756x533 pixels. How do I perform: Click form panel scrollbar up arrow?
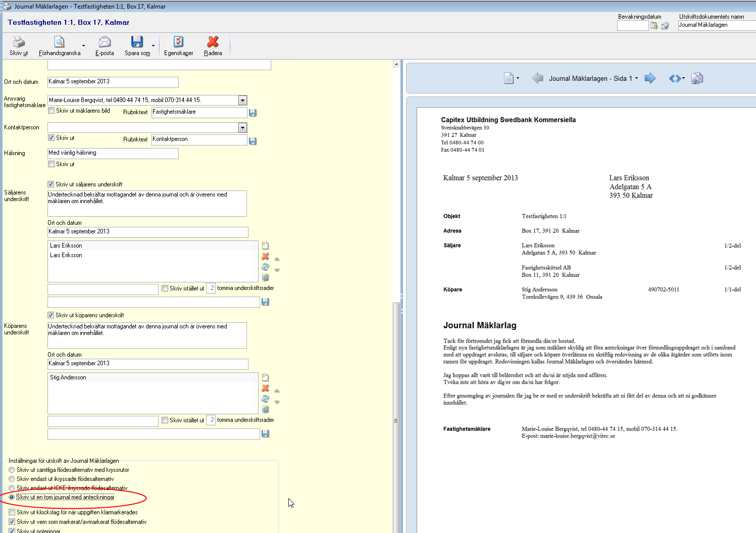(x=396, y=64)
